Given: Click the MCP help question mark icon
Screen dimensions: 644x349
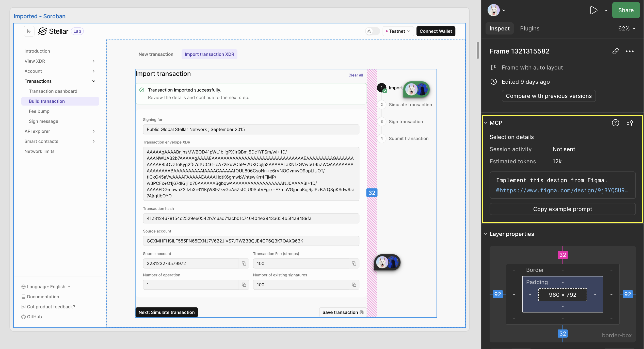Looking at the screenshot, I should point(615,123).
